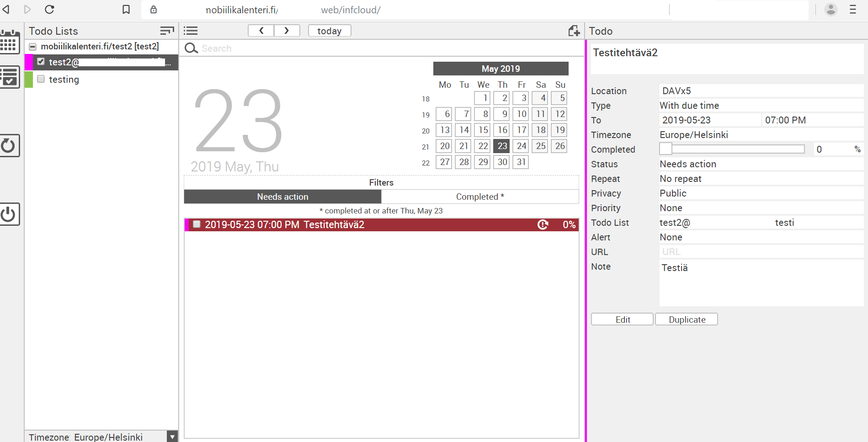Open the calendar view sidebar icon
This screenshot has height=442, width=868.
10,43
